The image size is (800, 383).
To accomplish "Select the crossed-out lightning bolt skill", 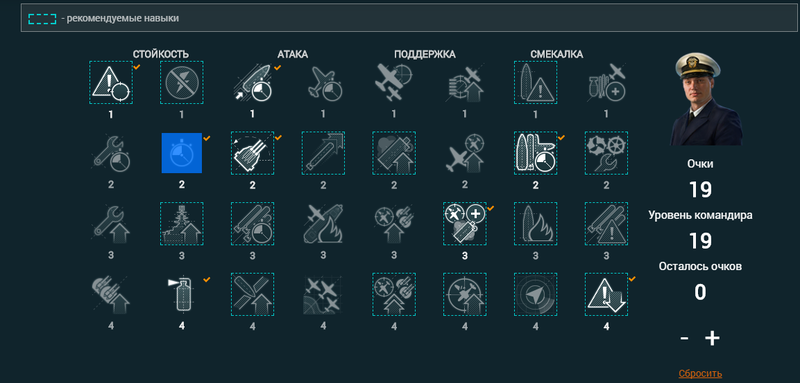I will [182, 83].
